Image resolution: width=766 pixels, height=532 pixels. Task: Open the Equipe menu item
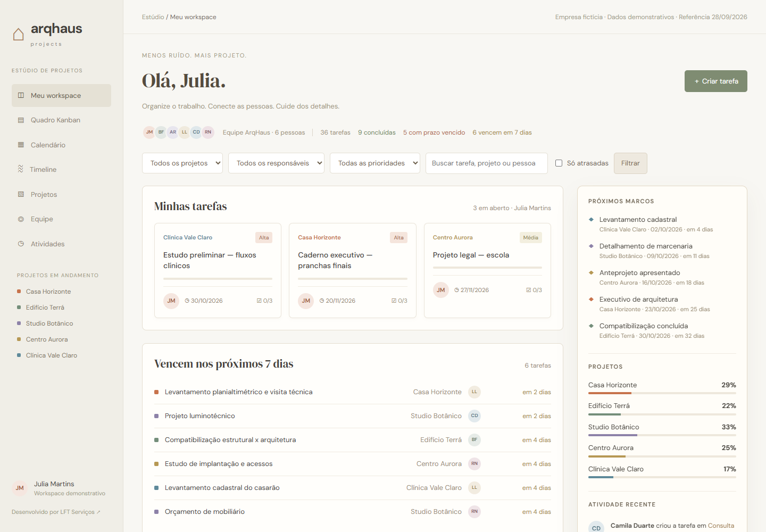click(x=61, y=219)
